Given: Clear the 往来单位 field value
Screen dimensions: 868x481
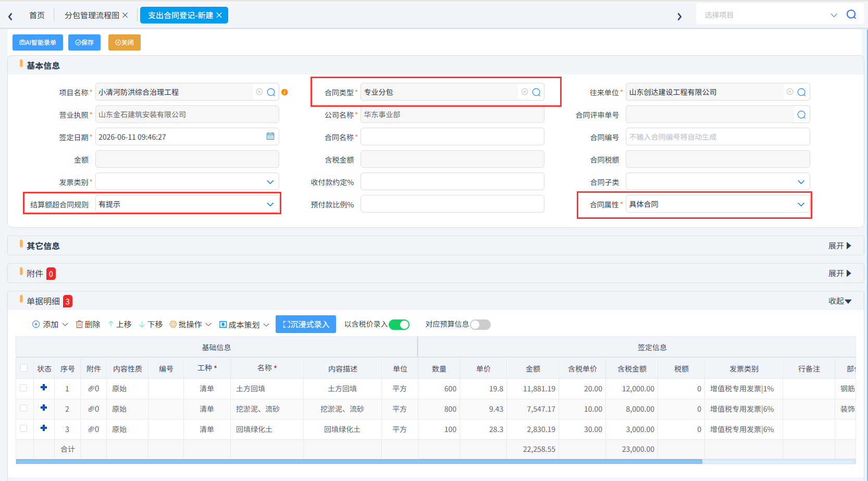Looking at the screenshot, I should point(790,92).
